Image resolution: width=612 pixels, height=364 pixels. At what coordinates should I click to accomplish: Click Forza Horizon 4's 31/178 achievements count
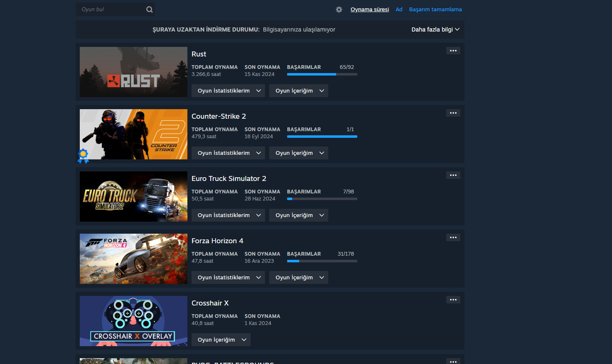click(x=346, y=254)
